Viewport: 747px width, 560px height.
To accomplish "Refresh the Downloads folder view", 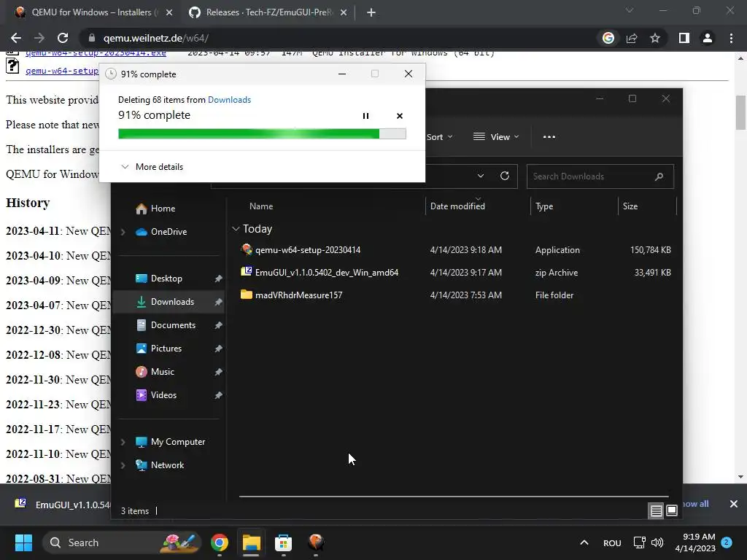I will point(505,176).
